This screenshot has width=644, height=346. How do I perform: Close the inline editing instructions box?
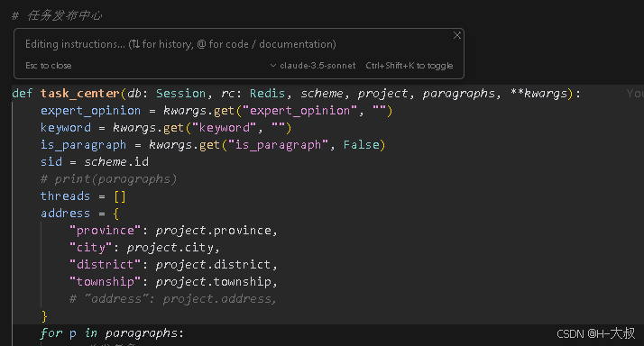[456, 35]
